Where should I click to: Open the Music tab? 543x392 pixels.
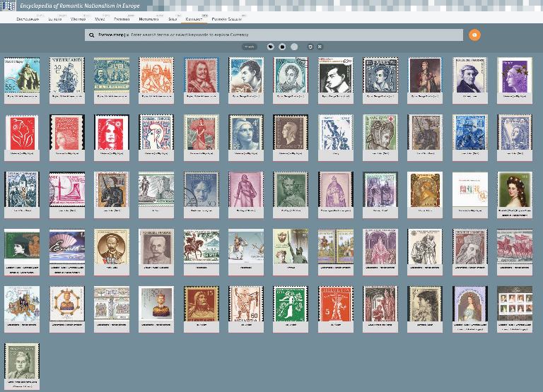100,19
